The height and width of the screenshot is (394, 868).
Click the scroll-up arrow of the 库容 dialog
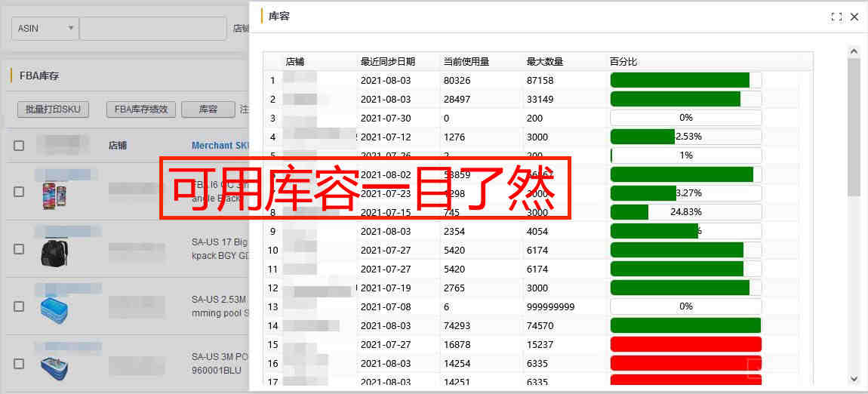854,51
